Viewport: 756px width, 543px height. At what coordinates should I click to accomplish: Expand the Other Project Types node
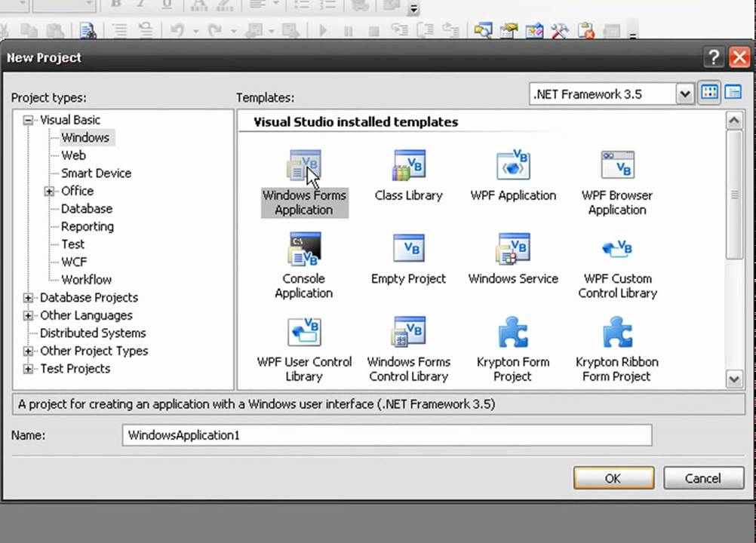29,351
